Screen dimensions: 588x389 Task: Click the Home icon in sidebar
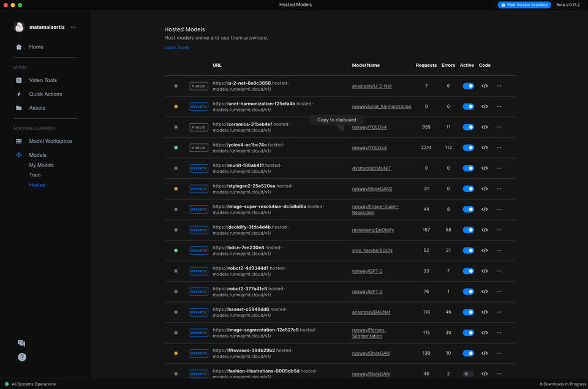click(19, 47)
